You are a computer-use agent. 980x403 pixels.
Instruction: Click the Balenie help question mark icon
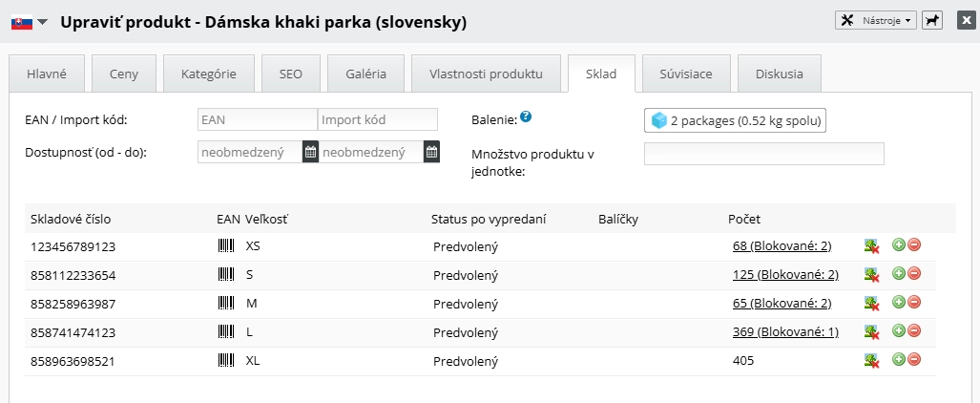click(x=526, y=117)
